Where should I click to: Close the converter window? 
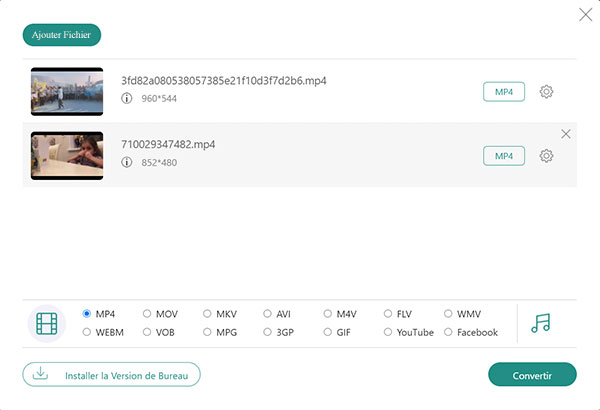[x=585, y=14]
